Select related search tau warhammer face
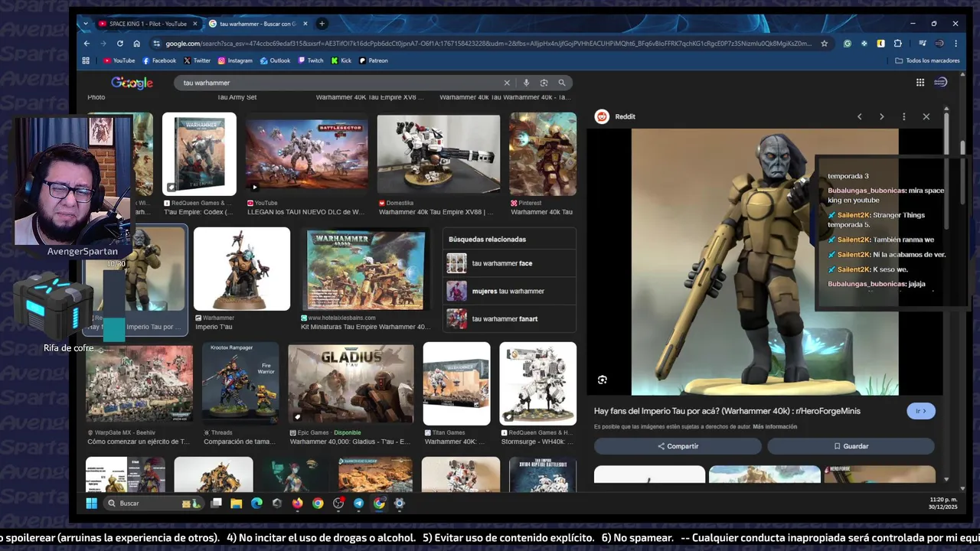The height and width of the screenshot is (551, 980). [x=509, y=263]
